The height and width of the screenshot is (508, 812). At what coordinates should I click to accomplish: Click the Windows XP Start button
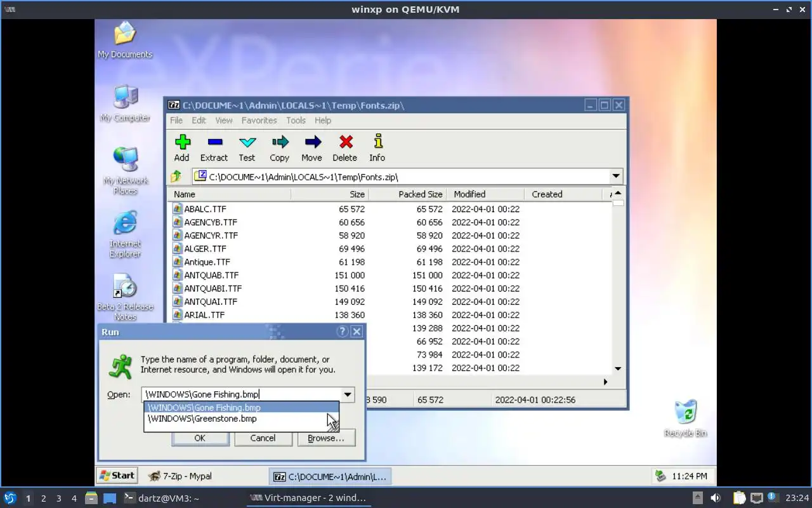[117, 476]
